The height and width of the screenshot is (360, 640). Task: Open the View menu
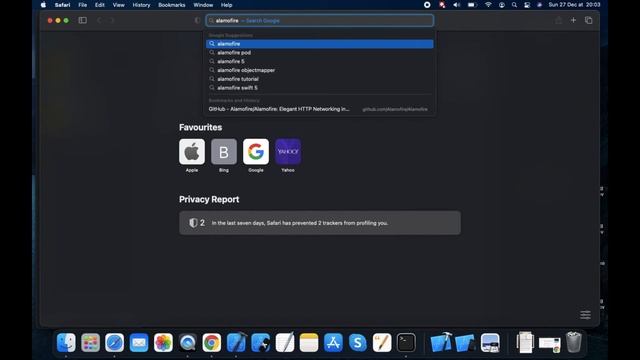click(118, 5)
